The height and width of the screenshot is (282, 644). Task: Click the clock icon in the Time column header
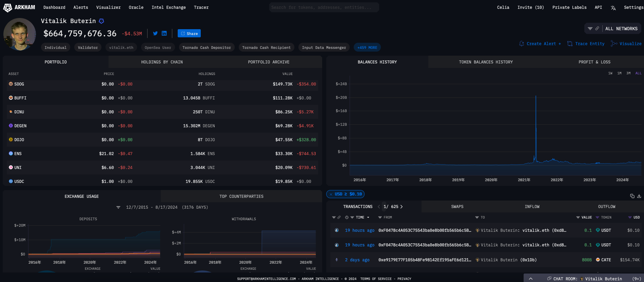click(347, 217)
